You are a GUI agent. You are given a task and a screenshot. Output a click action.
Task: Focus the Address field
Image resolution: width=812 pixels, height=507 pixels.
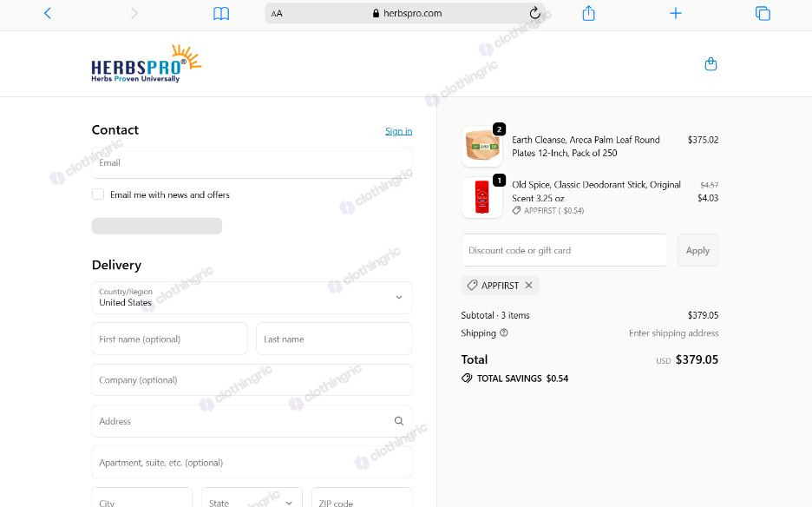click(252, 421)
